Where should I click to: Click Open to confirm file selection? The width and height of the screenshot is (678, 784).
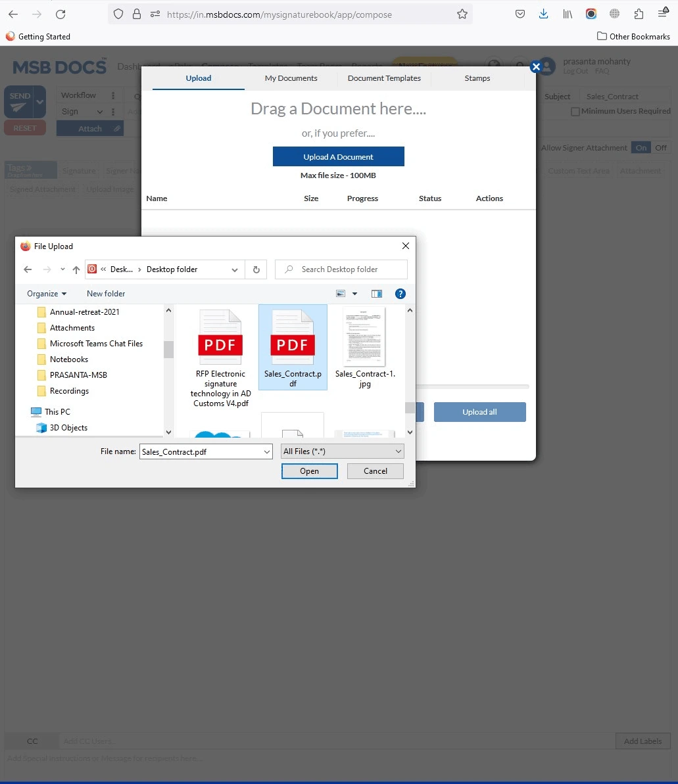(309, 471)
